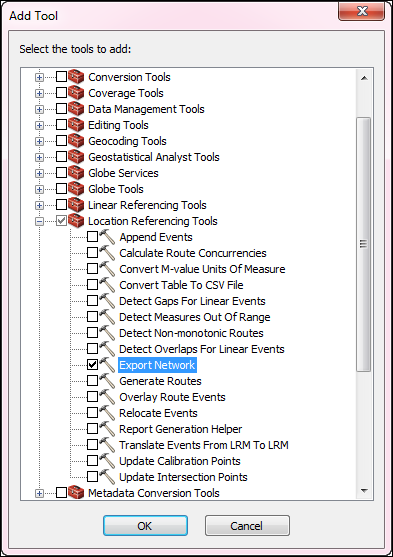Image resolution: width=393 pixels, height=557 pixels.
Task: Check the Update Intersection Points checkbox
Action: (x=92, y=476)
